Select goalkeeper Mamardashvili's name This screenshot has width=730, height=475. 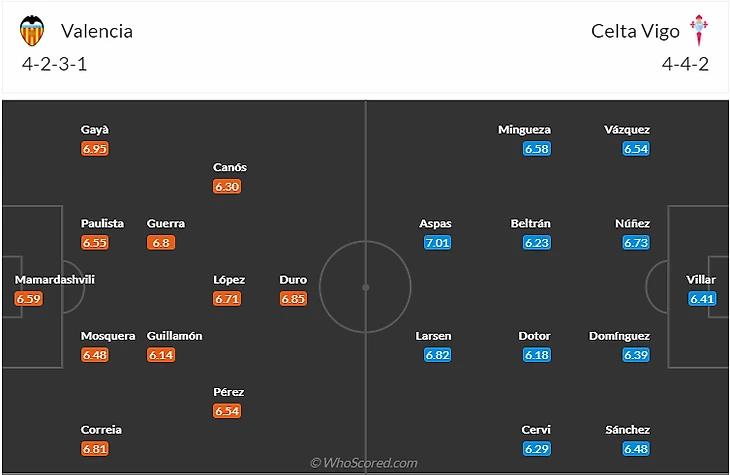tap(55, 280)
